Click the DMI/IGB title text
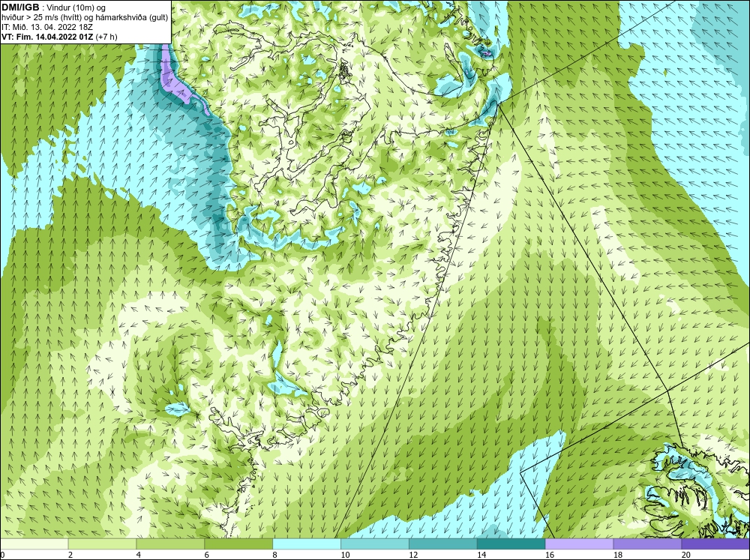The image size is (750, 560). tap(20, 7)
